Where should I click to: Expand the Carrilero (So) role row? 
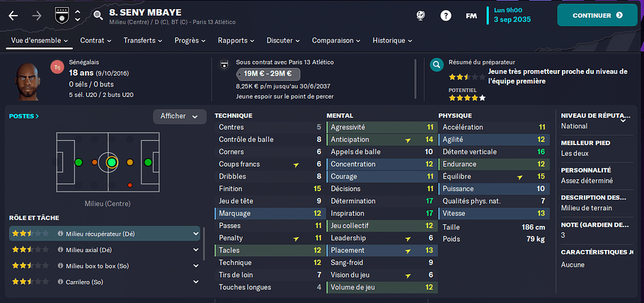pos(105,282)
